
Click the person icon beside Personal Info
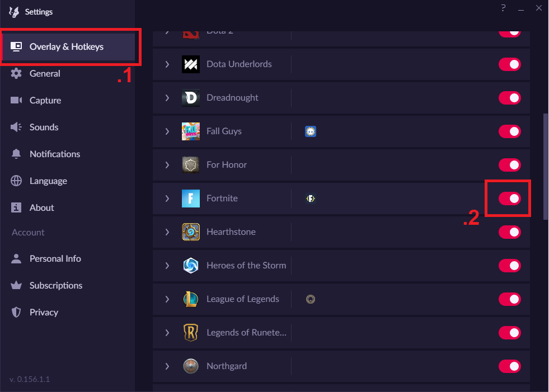click(16, 259)
